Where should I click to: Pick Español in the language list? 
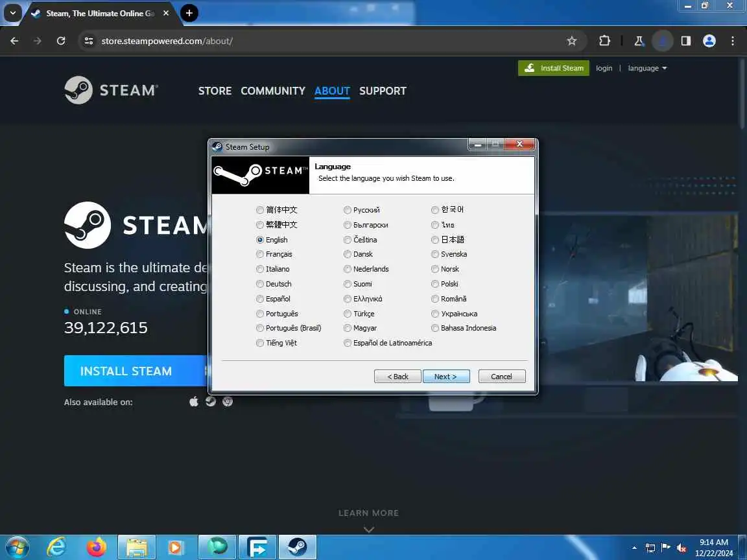(x=259, y=299)
